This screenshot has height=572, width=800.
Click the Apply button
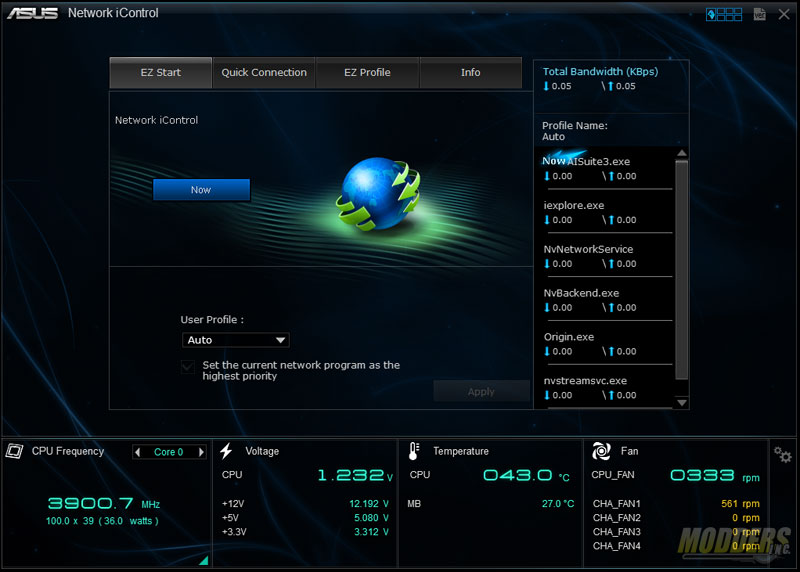pos(481,391)
